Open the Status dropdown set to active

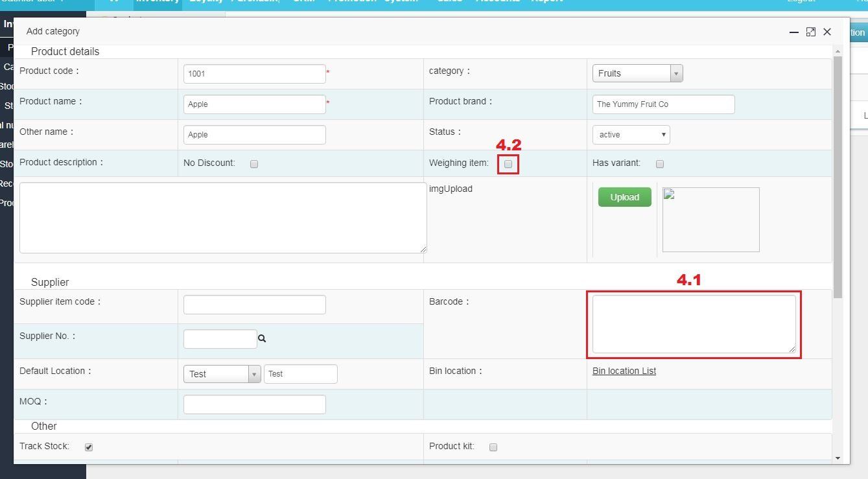pyautogui.click(x=631, y=135)
